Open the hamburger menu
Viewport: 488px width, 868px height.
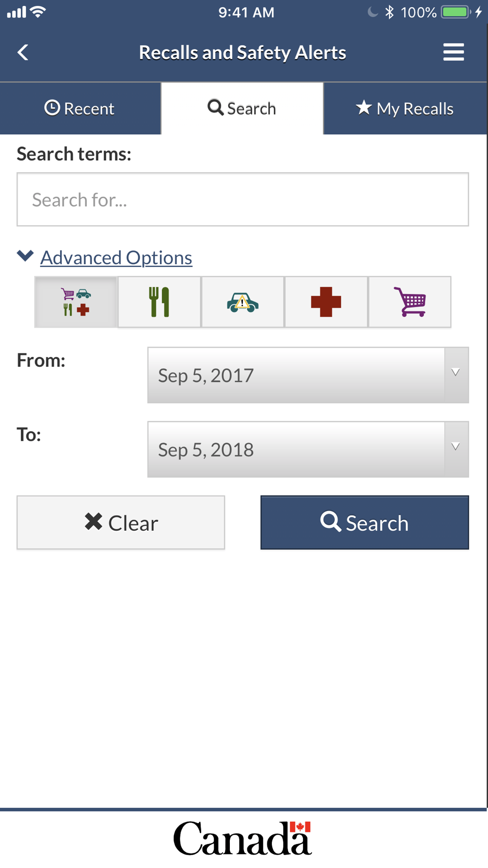(x=453, y=52)
